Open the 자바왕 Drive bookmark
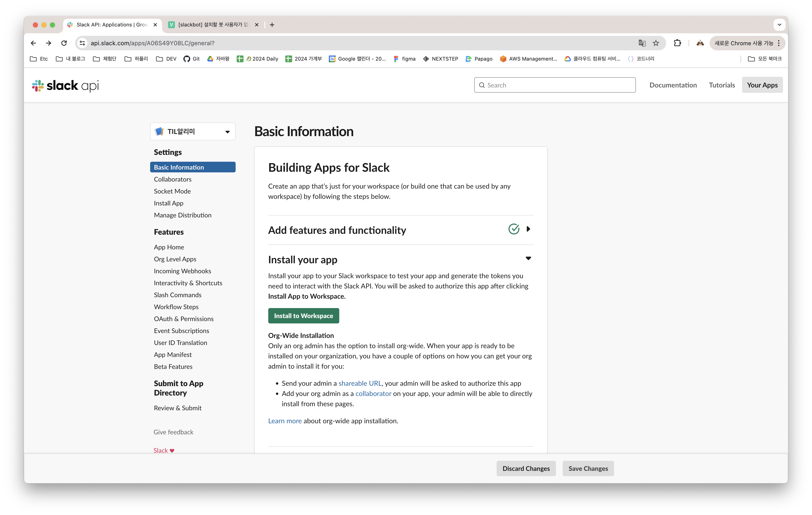This screenshot has height=515, width=812. 218,59
